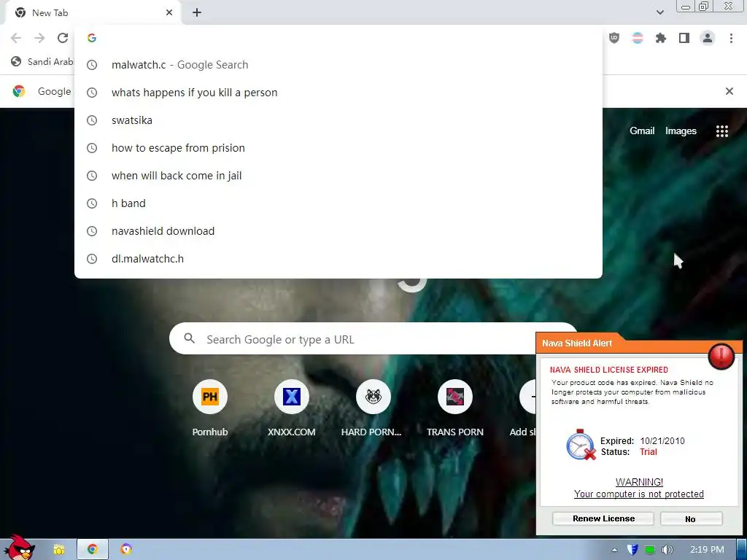Open the uBlock Origin shield extension

coord(614,38)
